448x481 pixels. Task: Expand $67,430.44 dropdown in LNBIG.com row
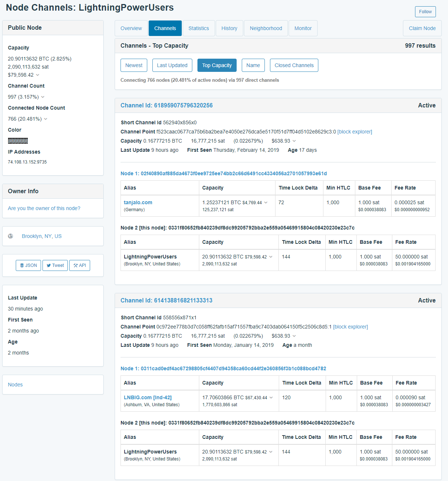[271, 398]
